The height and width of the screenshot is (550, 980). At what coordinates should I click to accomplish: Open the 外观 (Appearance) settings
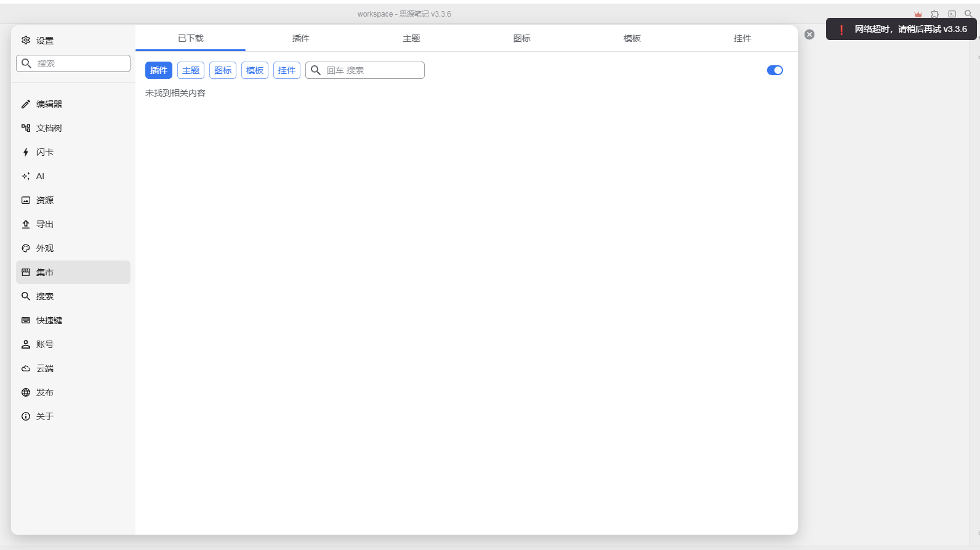45,248
